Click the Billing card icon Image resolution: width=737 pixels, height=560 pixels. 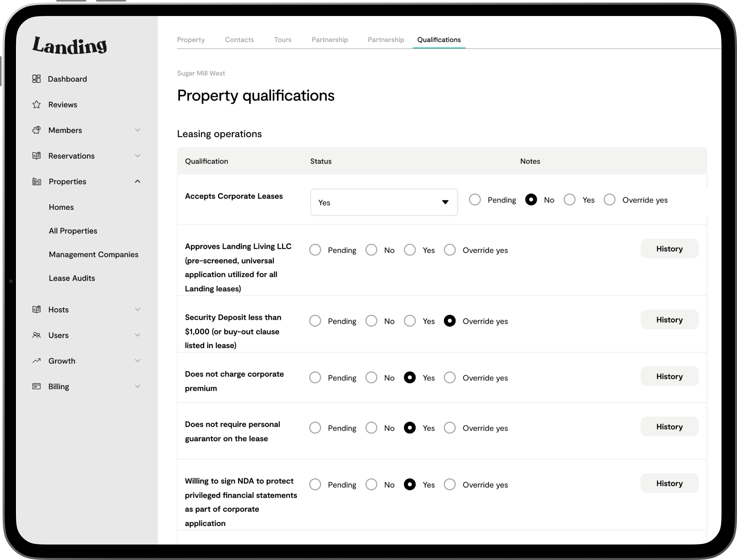point(36,386)
